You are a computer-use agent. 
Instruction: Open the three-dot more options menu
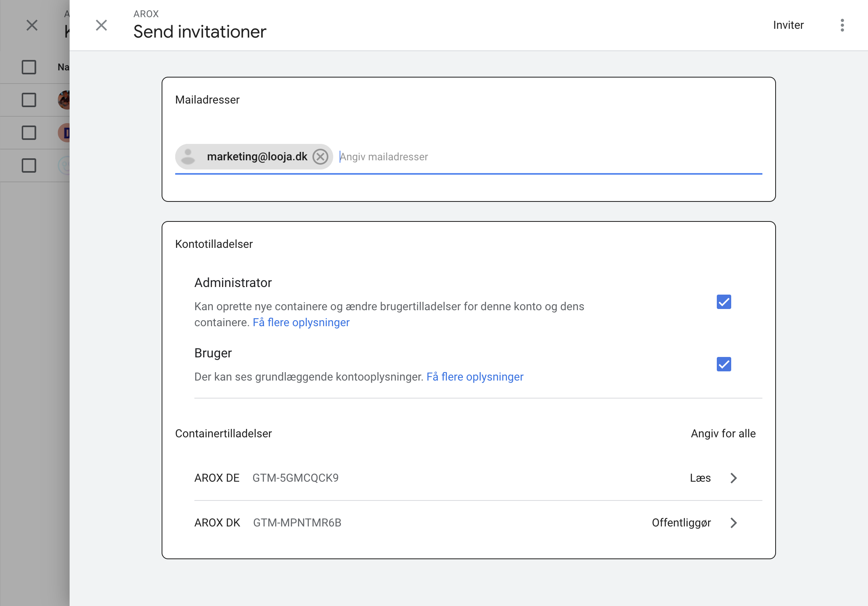[x=842, y=25]
